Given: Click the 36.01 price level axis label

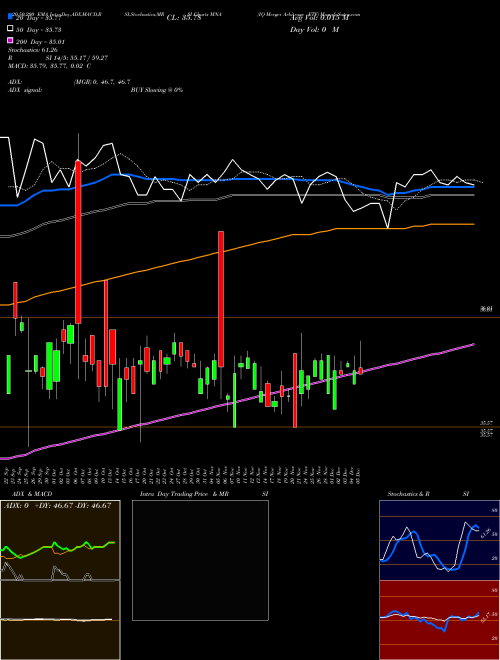Looking at the screenshot, I should point(486,309).
